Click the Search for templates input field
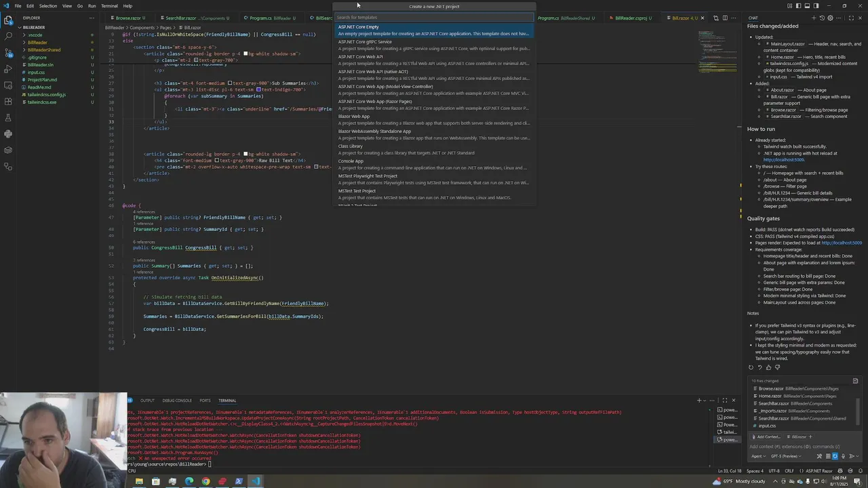868x488 pixels. tap(434, 18)
